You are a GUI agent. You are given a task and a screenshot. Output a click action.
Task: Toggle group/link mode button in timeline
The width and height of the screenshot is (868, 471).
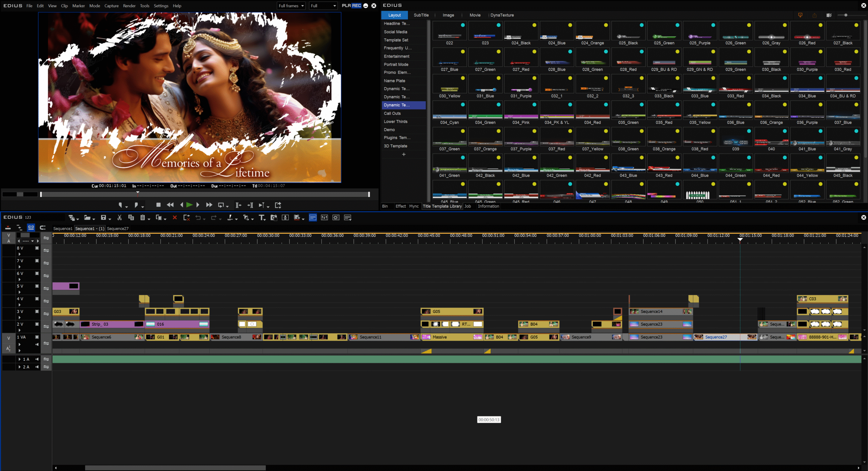click(31, 227)
